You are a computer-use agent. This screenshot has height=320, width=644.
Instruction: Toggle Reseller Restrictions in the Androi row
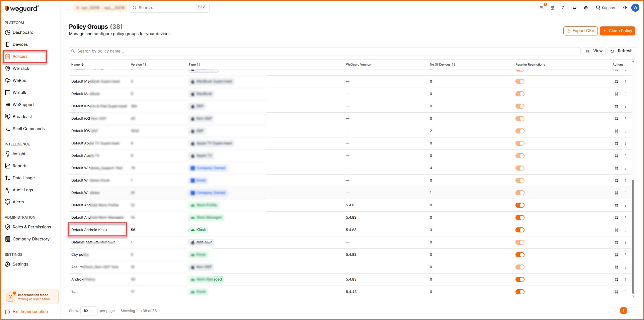pos(520,280)
